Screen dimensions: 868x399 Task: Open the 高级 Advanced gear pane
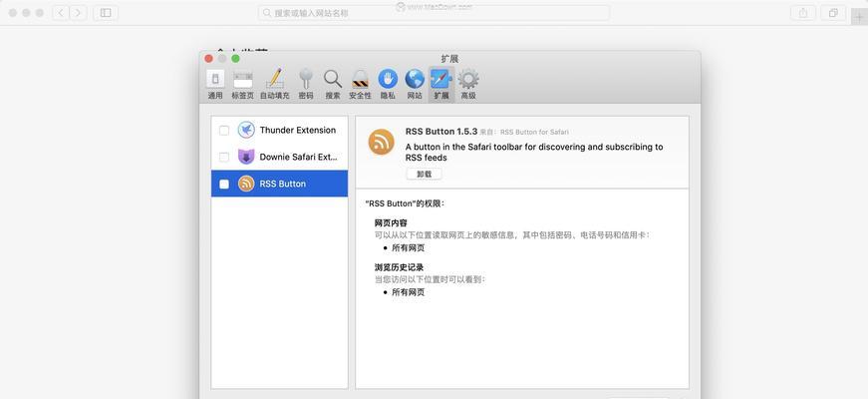tap(468, 85)
